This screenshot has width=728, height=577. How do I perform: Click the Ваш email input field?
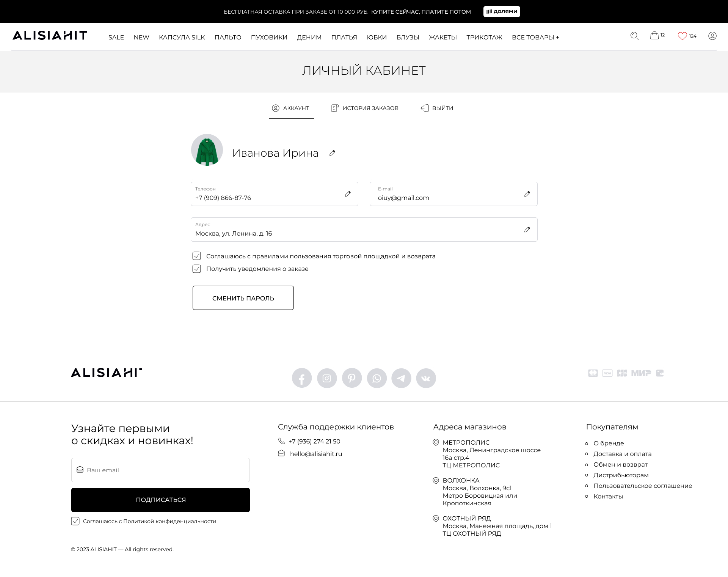pyautogui.click(x=160, y=470)
